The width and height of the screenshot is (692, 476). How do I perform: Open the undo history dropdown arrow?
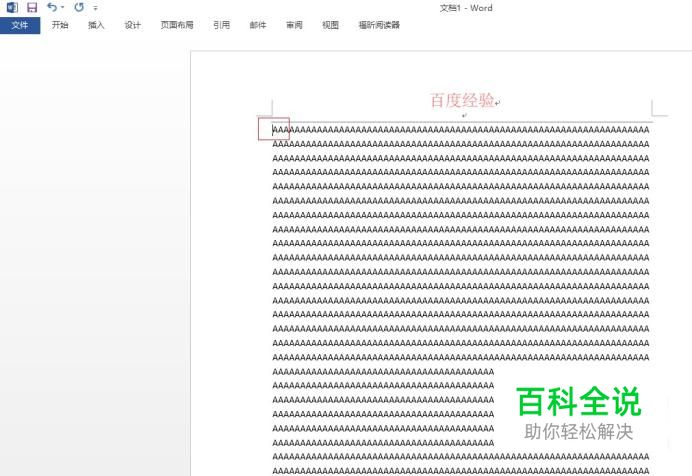63,7
